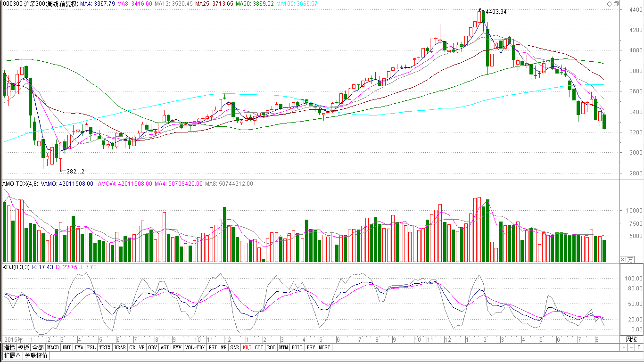Click the J: 6.78 value
644x362 pixels.
pyautogui.click(x=88, y=267)
